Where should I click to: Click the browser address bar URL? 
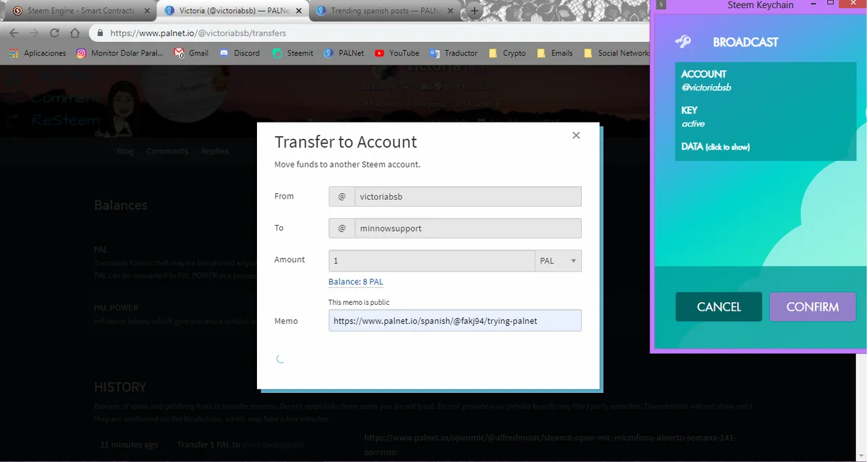[198, 33]
